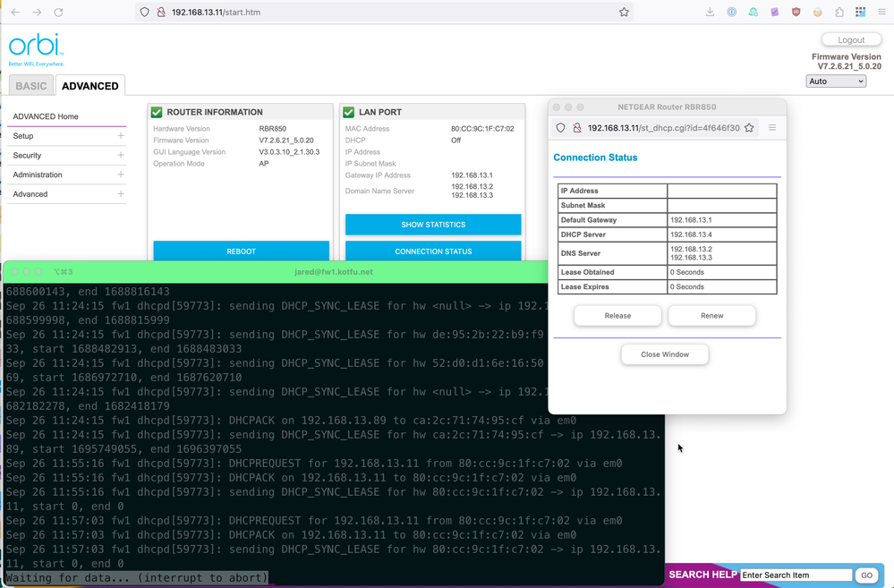This screenshot has height=588, width=894.
Task: Click the Enter Search Item help field
Action: pyautogui.click(x=796, y=575)
